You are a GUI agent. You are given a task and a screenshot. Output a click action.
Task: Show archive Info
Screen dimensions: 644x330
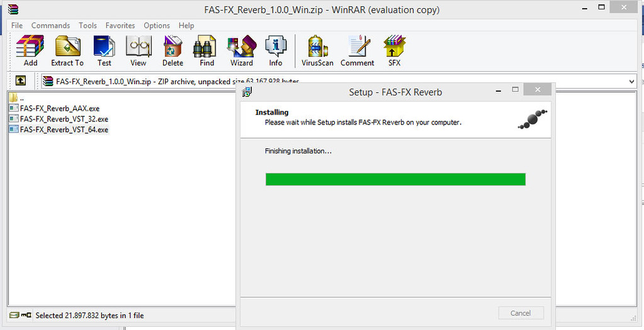(276, 50)
